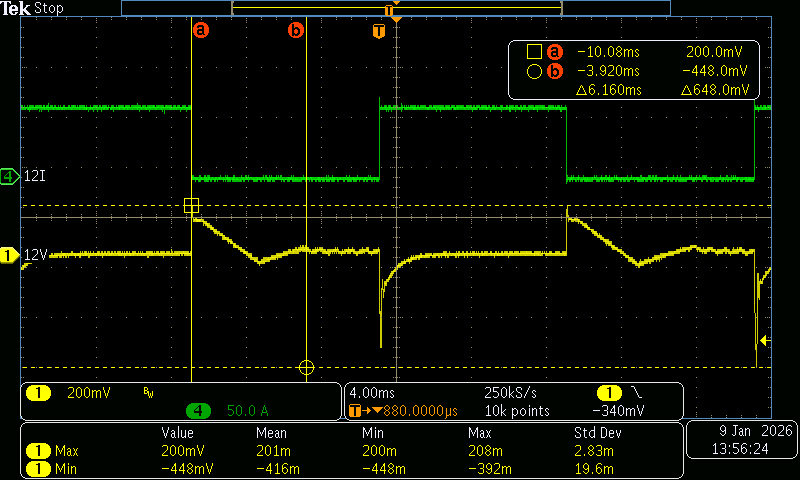Click the Bw bandwidth limit indicator

148,393
